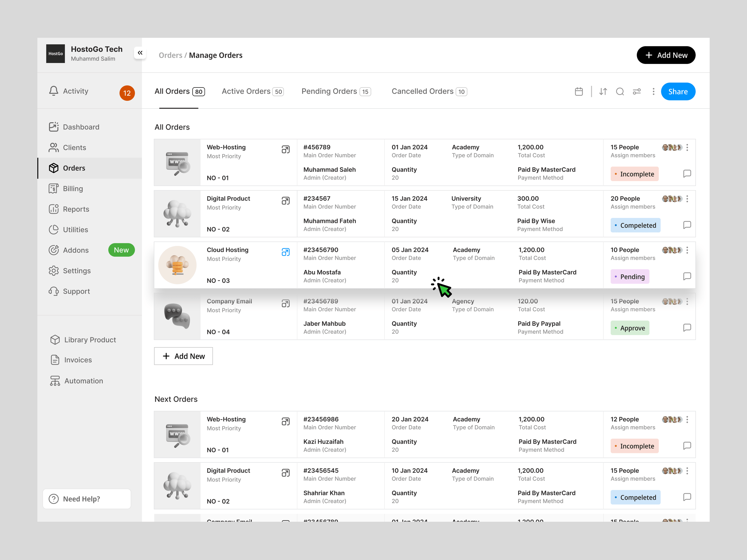Open the external link for Company Email order

[286, 303]
